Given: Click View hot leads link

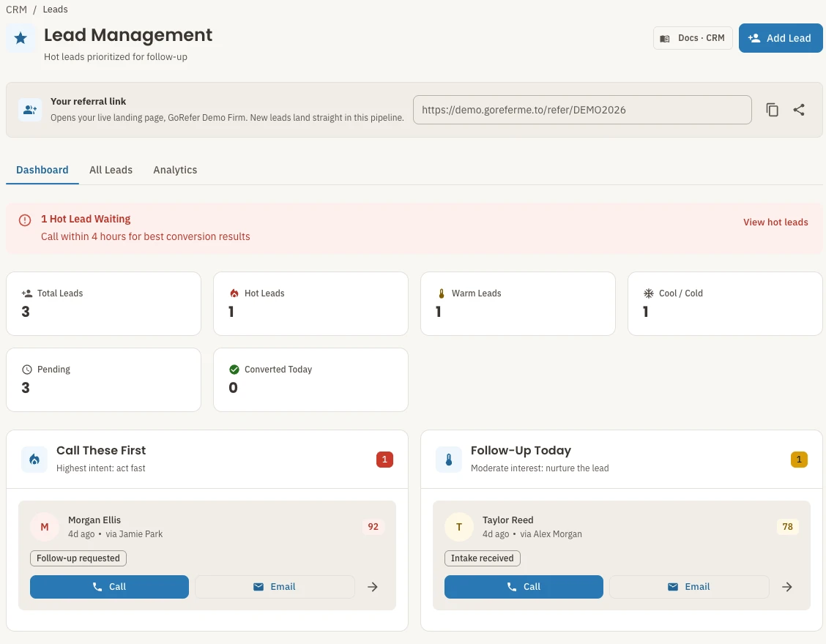Looking at the screenshot, I should (775, 222).
